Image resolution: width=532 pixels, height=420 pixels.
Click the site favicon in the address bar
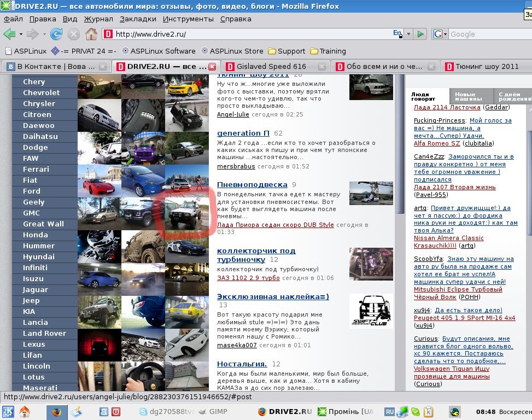coord(108,34)
